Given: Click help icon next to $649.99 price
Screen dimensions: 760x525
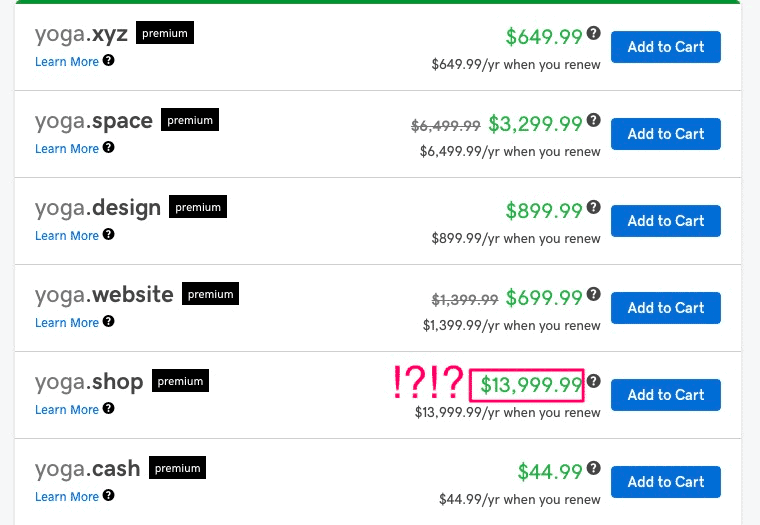Looking at the screenshot, I should pos(594,33).
